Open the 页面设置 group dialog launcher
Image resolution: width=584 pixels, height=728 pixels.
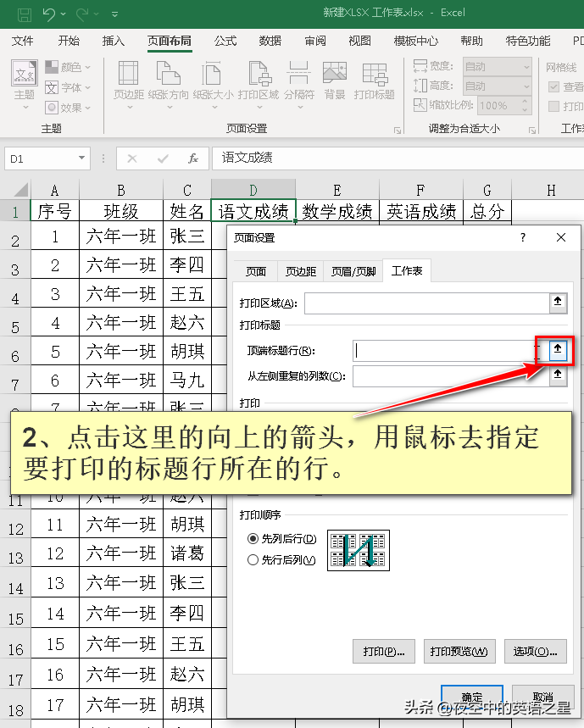(398, 131)
